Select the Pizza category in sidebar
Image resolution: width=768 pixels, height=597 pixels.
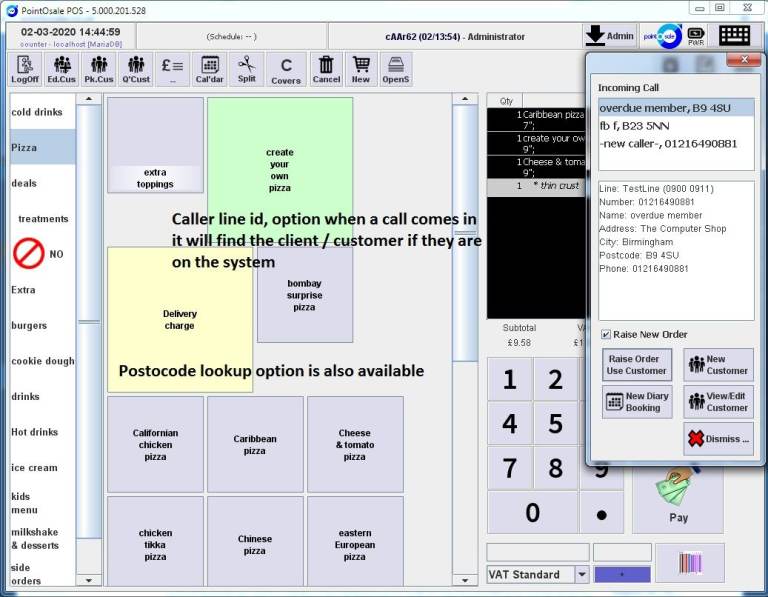coord(42,147)
